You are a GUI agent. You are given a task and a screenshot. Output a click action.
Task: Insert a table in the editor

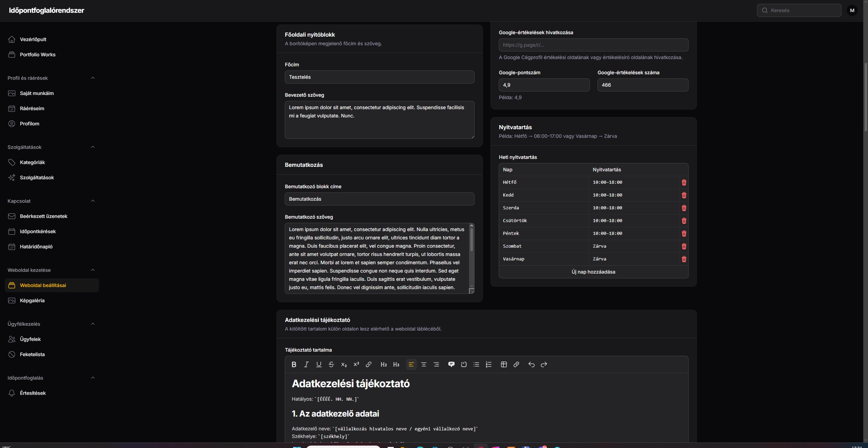click(x=504, y=364)
